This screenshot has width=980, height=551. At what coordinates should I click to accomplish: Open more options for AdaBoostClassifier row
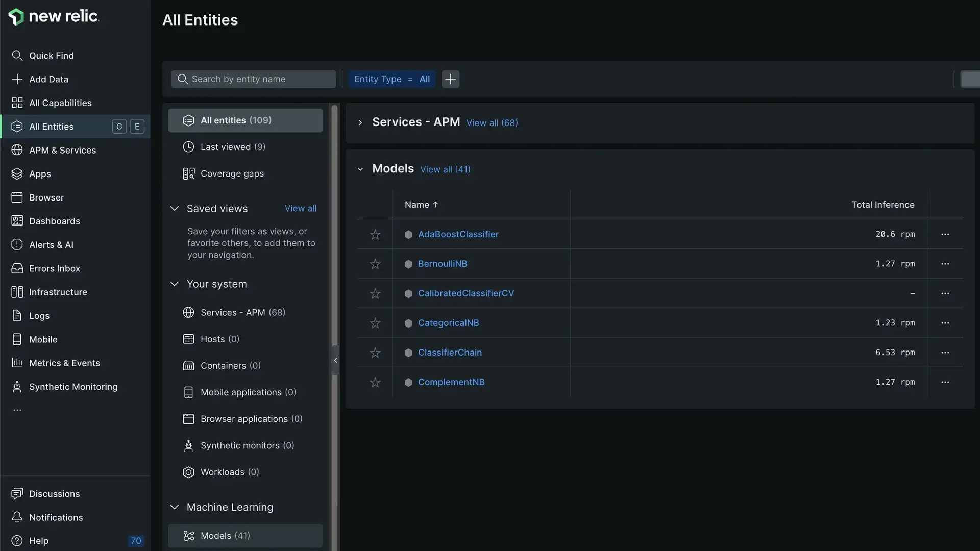click(945, 234)
